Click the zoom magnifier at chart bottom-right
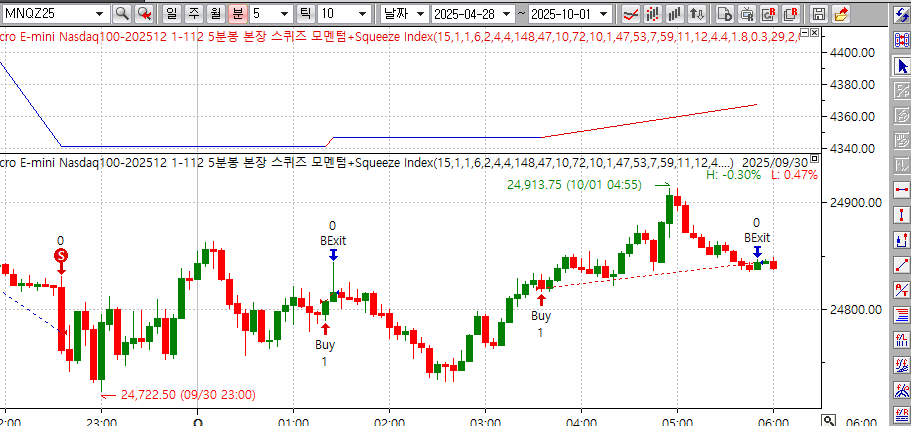The height and width of the screenshot is (426, 911). (828, 419)
